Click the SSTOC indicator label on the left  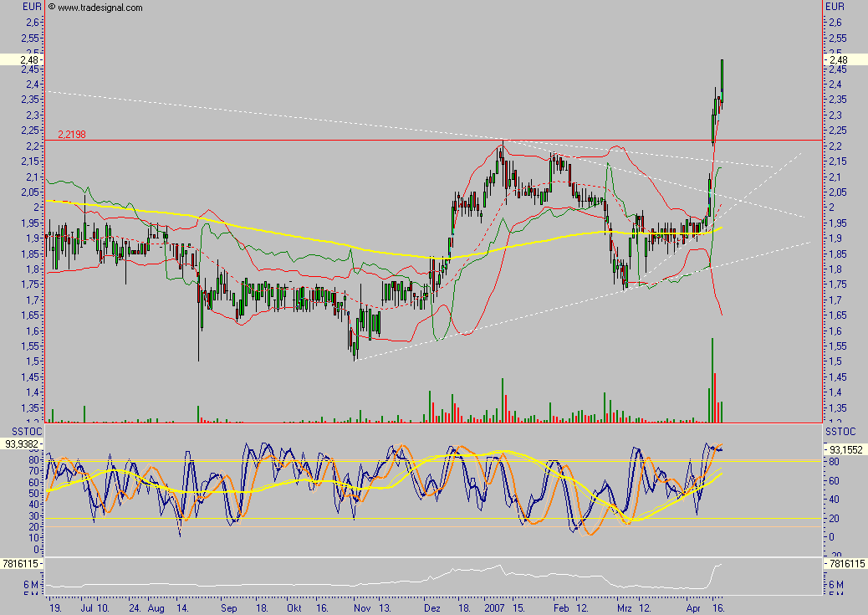(27, 432)
